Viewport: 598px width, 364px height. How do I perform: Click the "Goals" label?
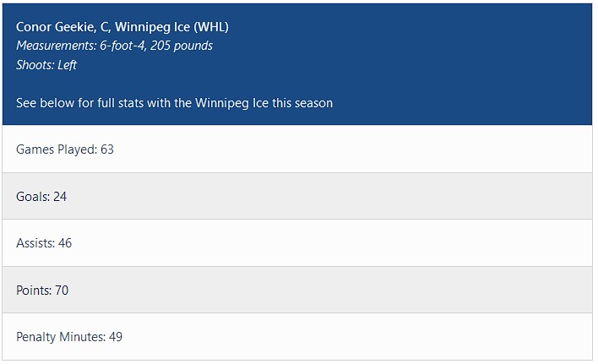[32, 197]
